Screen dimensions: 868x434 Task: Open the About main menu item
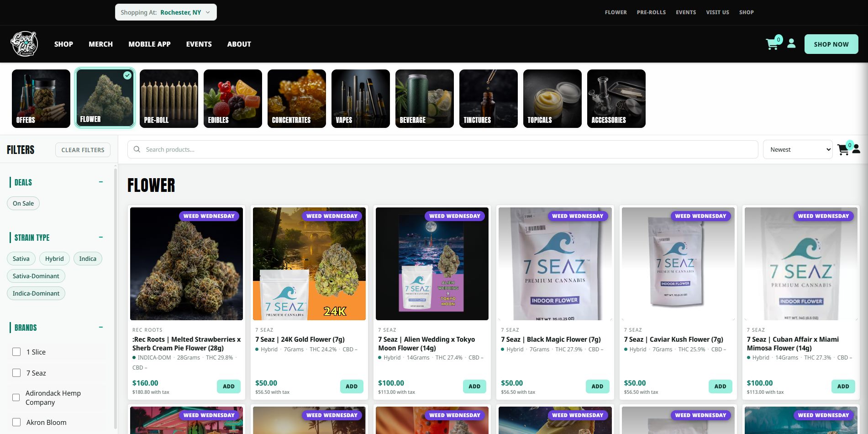pos(239,44)
